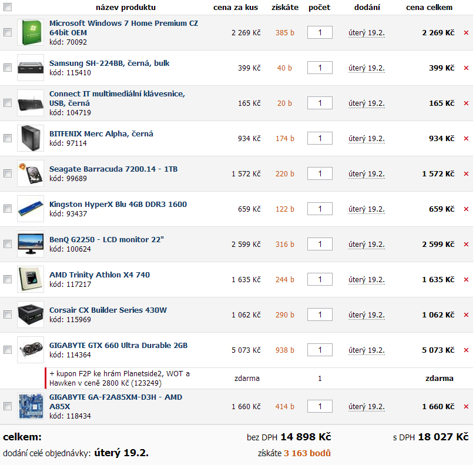
Task: Remove GIGABYTE GTX 660 from cart
Action: [466, 350]
